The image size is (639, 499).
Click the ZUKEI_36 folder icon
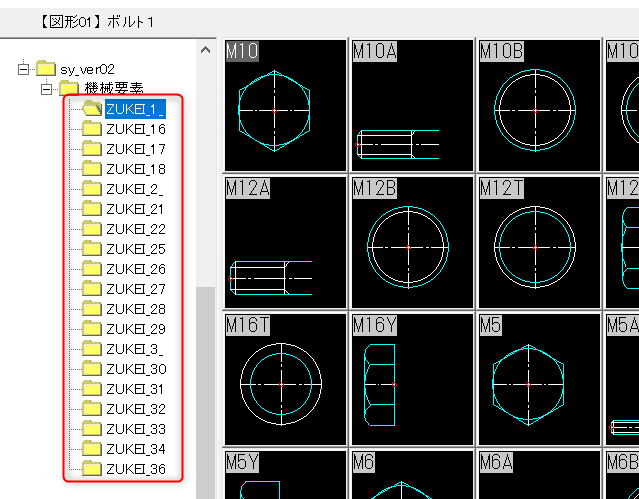(92, 468)
